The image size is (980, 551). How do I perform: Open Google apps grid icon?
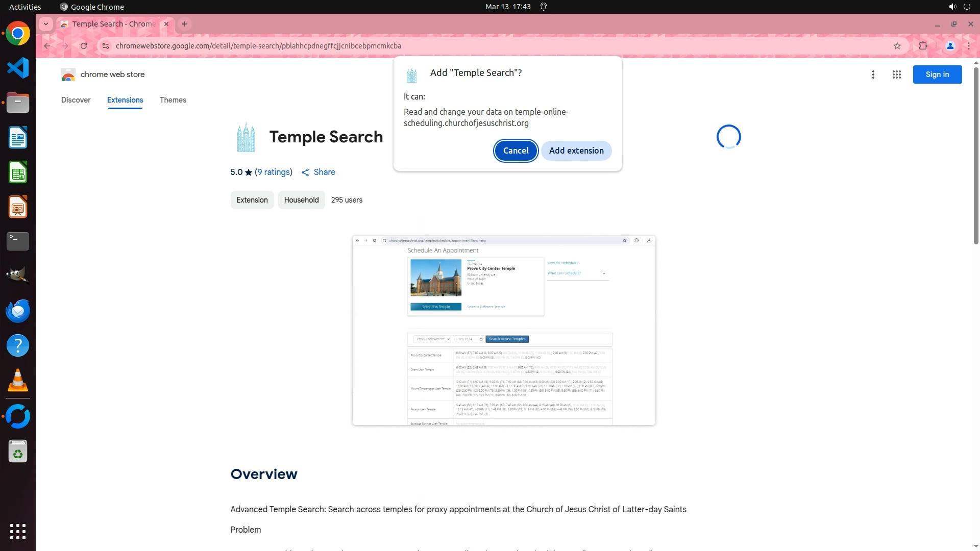(x=896, y=74)
